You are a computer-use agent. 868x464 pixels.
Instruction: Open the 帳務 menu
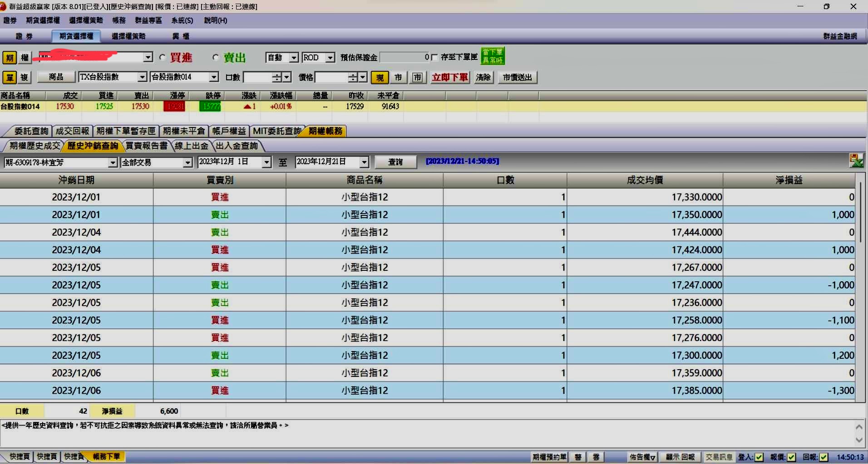click(x=119, y=20)
